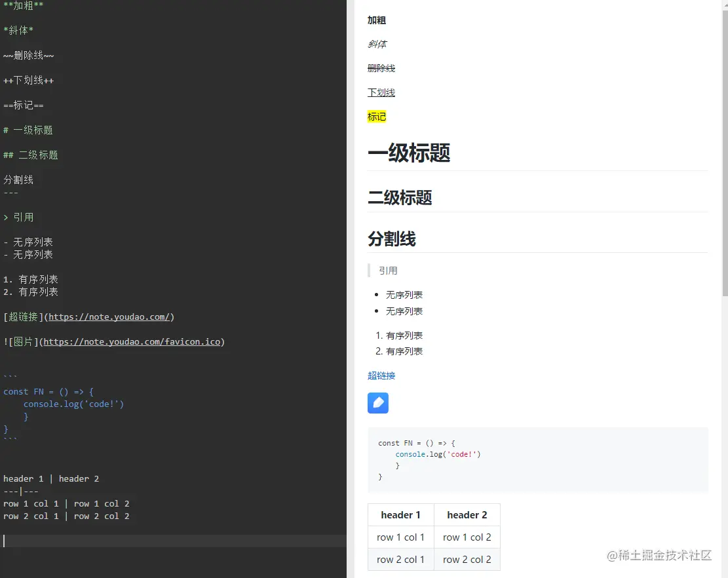
Task: Click the numbered '1. 有序列表' item in preview
Action: coord(399,335)
